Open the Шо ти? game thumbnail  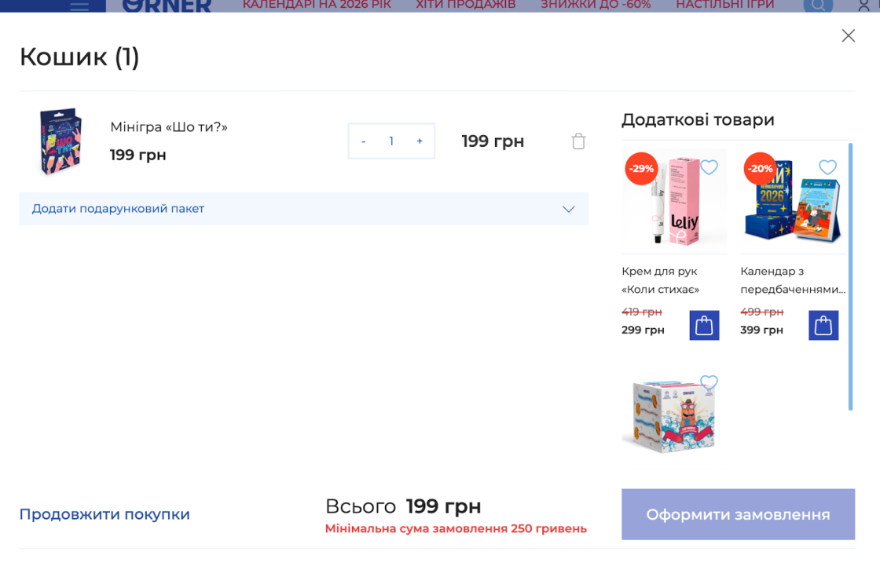point(60,141)
